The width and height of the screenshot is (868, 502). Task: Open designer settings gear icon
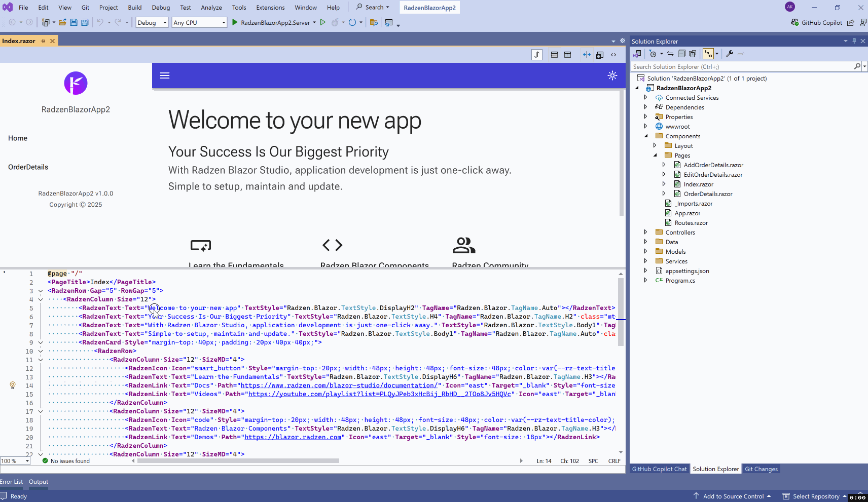click(623, 41)
